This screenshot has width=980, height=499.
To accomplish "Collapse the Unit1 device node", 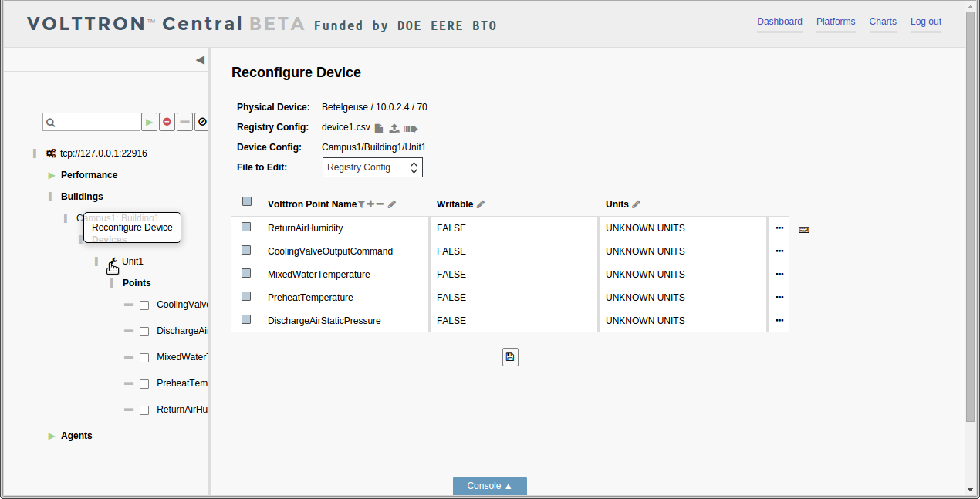I will 96,261.
